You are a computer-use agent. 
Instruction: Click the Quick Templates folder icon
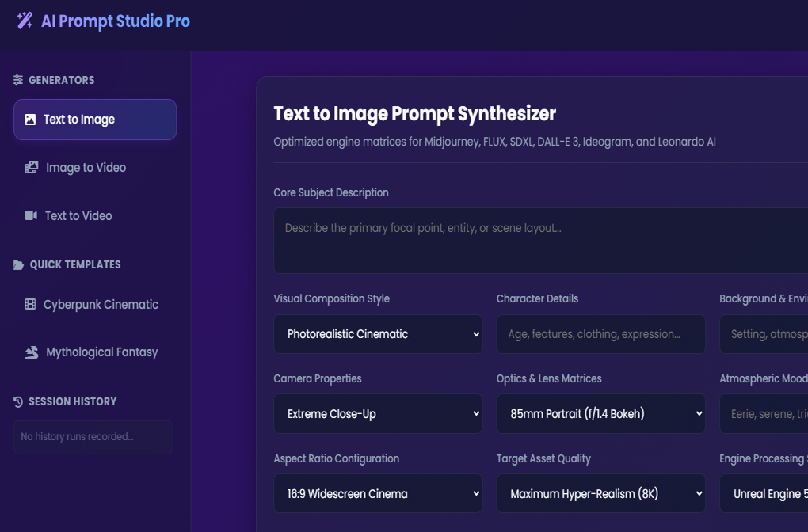[18, 264]
